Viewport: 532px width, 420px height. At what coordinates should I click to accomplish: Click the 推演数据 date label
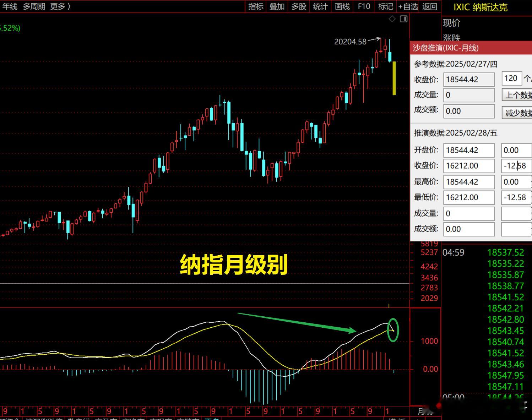(456, 133)
